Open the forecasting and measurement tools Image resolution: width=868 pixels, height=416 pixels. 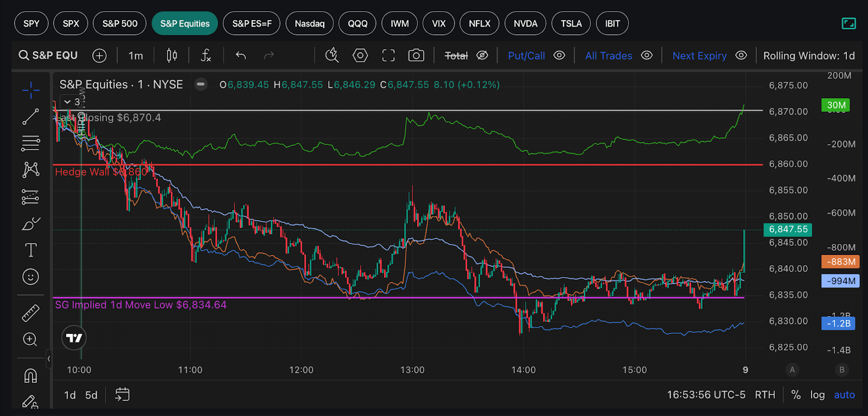click(x=31, y=196)
